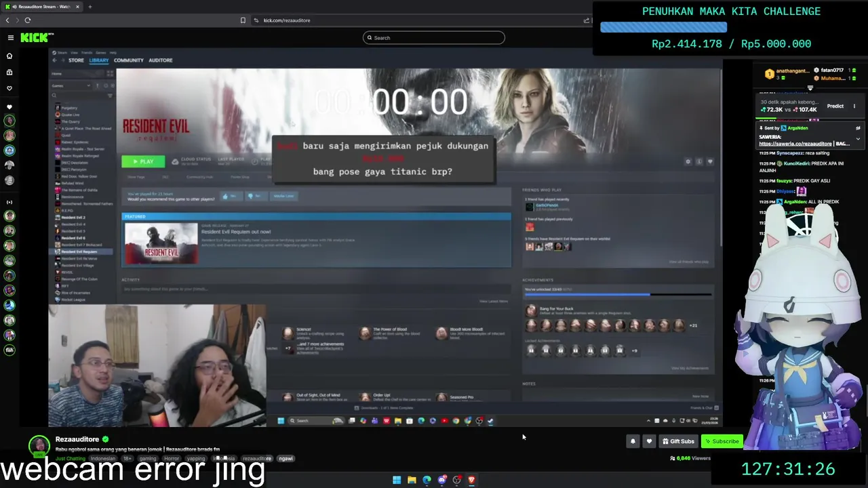Open Microsoft Edge from the taskbar

(427, 480)
